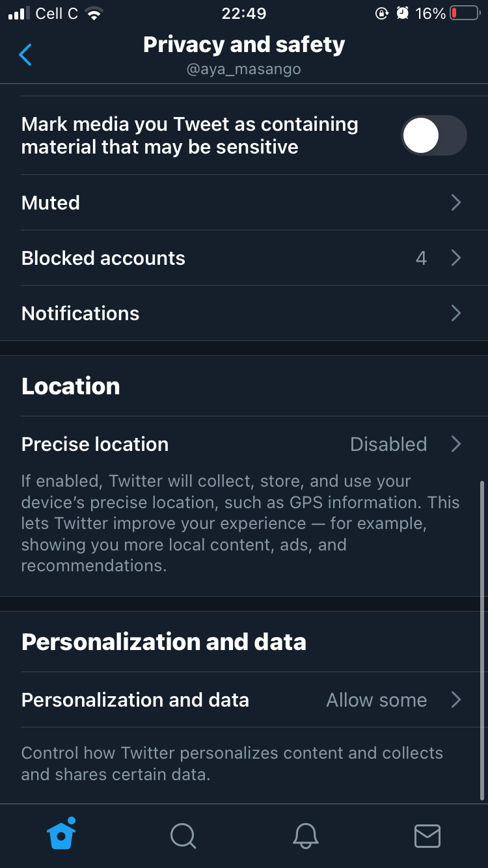The width and height of the screenshot is (488, 868).
Task: Tap the Disabled precise location value
Action: [x=388, y=444]
